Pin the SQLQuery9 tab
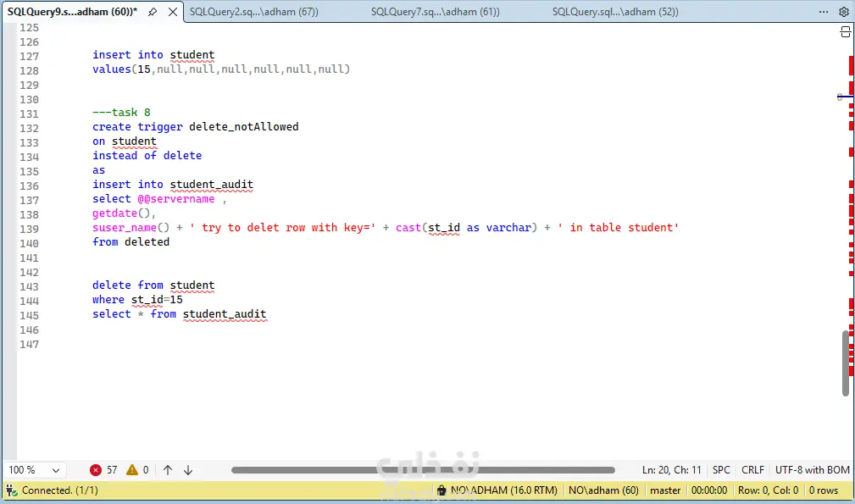The height and width of the screenshot is (504, 855). tap(153, 12)
